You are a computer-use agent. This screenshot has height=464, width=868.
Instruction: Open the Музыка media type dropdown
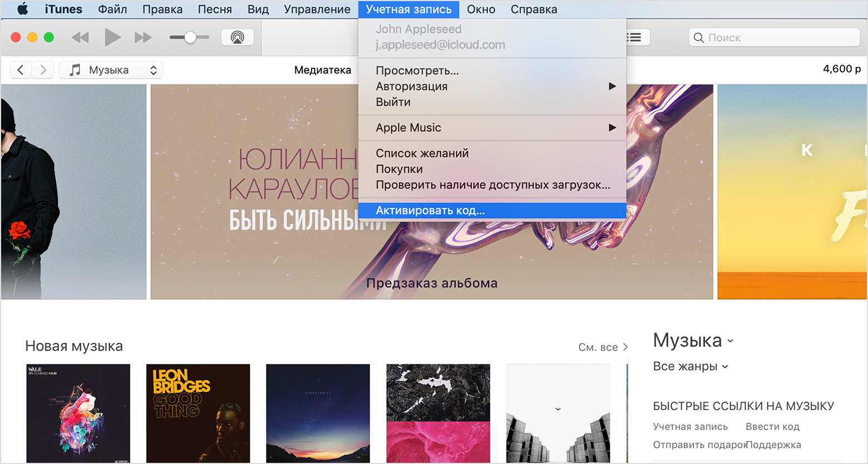click(x=111, y=70)
